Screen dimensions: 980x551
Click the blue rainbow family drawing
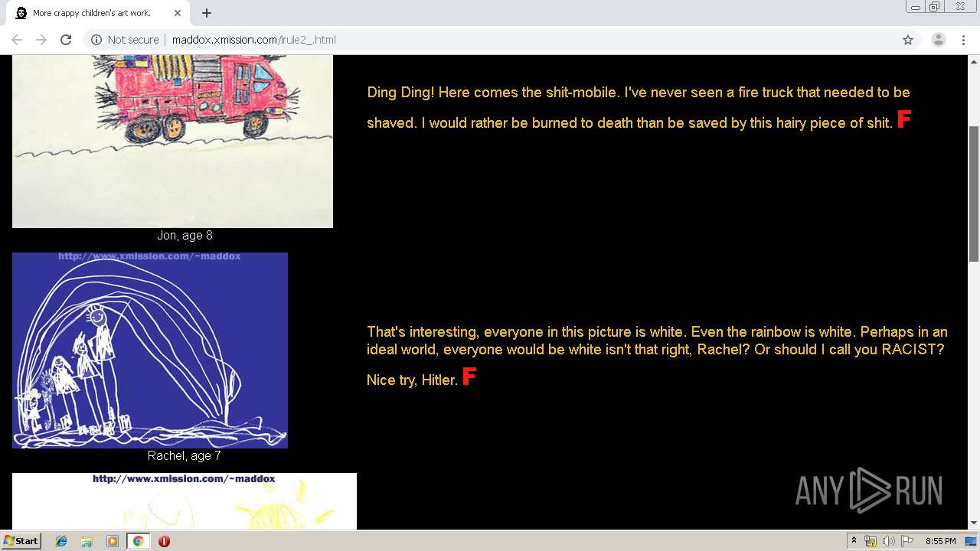(x=150, y=350)
